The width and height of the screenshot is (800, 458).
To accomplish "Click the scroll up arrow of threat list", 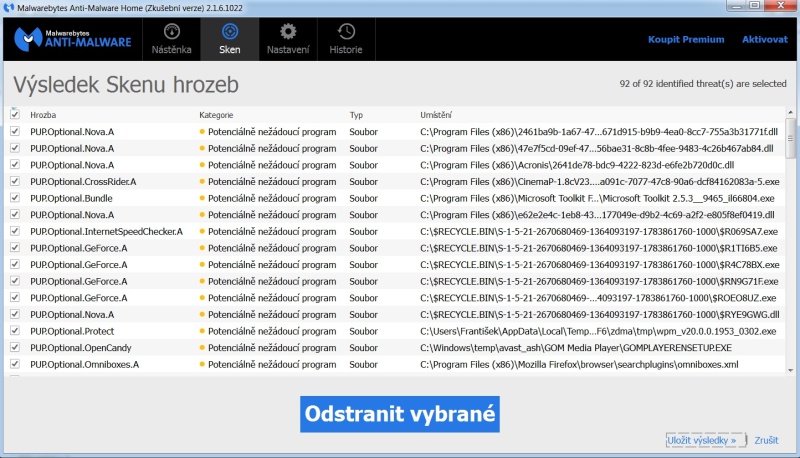I will [x=790, y=112].
